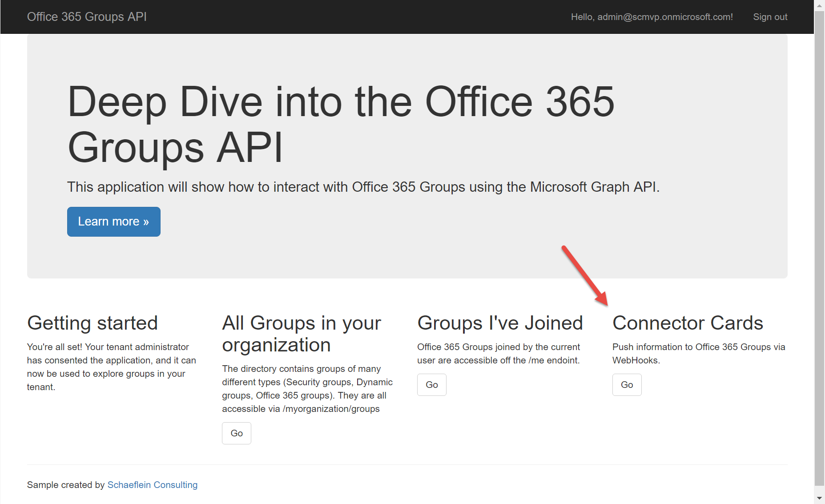Image resolution: width=825 pixels, height=504 pixels.
Task: Click the 'The directory contains groups' paragraph
Action: (307, 389)
